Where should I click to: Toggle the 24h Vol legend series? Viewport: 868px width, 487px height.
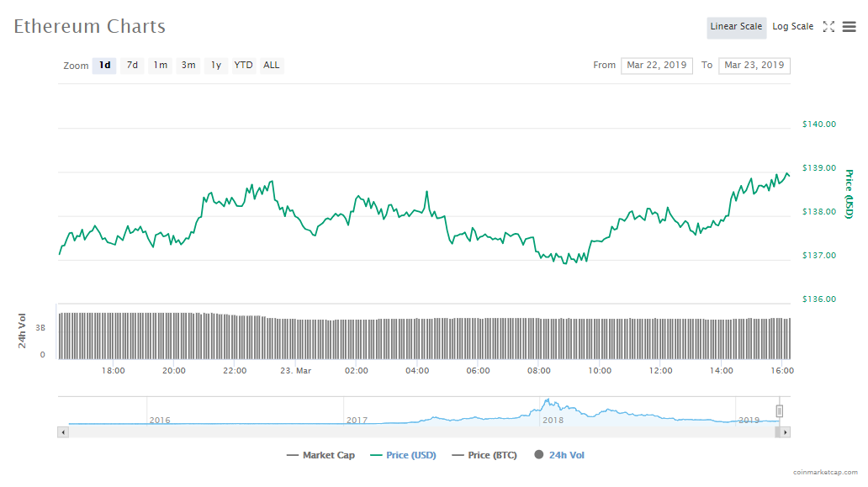coord(559,455)
